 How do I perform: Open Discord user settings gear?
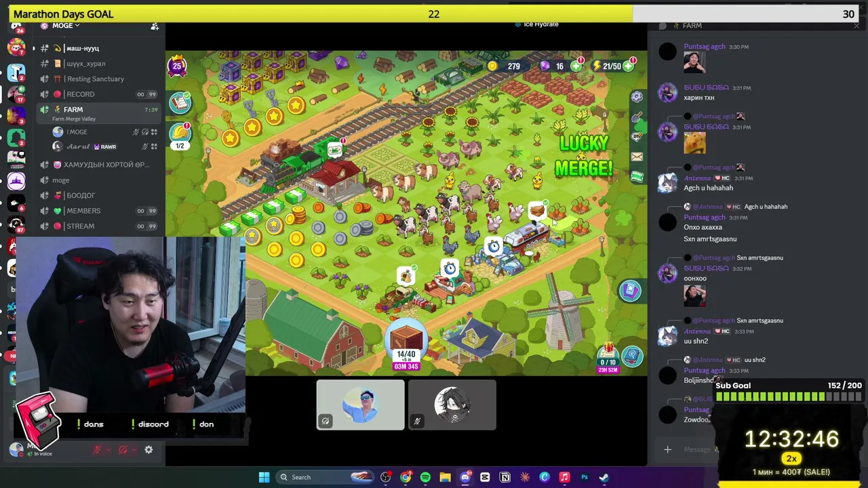point(149,449)
